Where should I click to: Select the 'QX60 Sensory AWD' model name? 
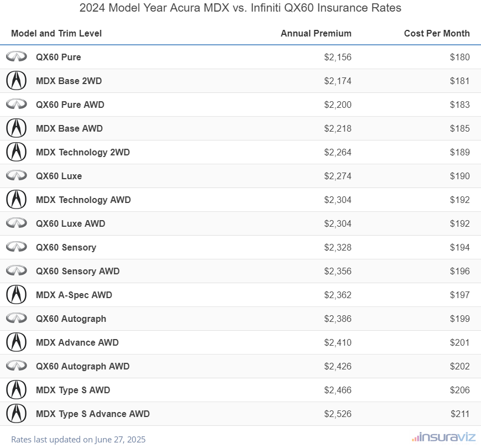tap(77, 271)
